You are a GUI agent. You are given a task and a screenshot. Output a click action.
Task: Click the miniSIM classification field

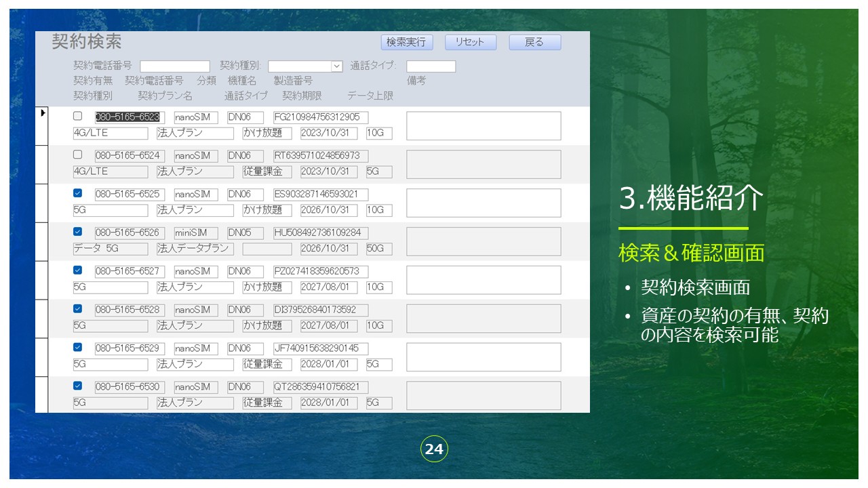(x=195, y=233)
